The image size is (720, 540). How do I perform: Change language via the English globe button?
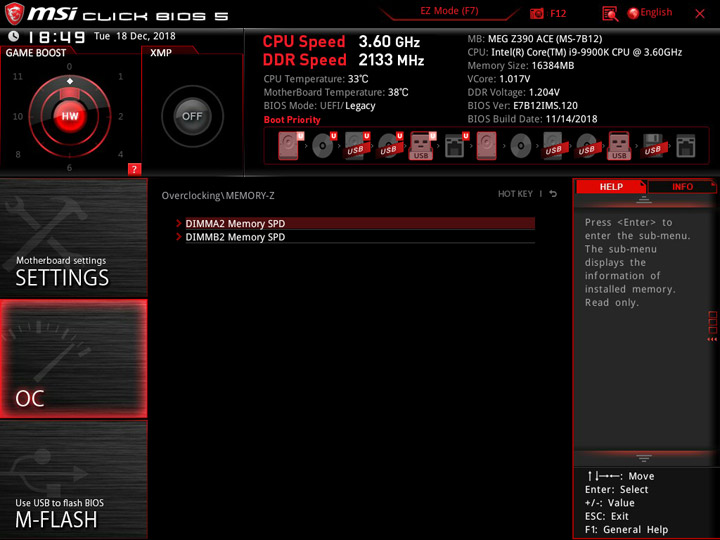pyautogui.click(x=650, y=13)
